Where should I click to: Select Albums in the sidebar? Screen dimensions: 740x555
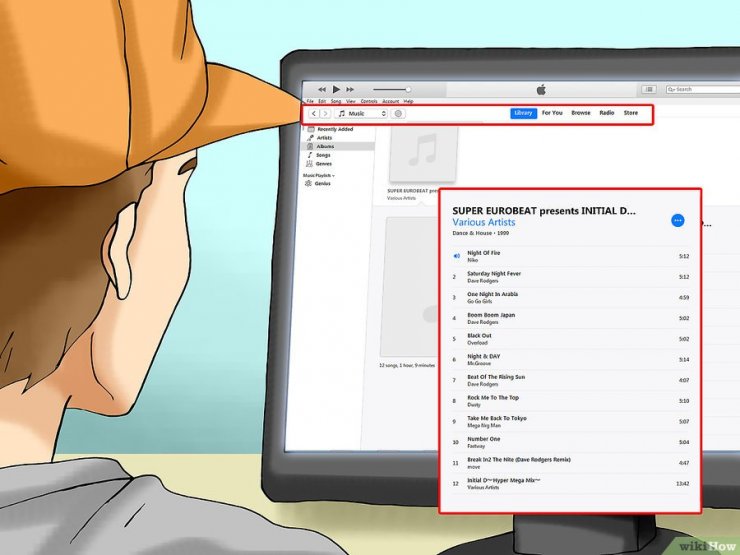point(339,146)
